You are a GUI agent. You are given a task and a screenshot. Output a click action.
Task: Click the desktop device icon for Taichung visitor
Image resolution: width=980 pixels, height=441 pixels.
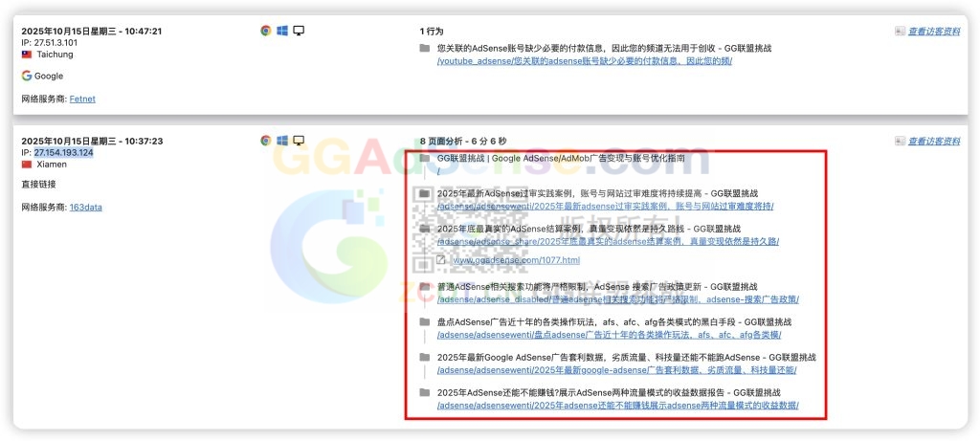click(299, 31)
